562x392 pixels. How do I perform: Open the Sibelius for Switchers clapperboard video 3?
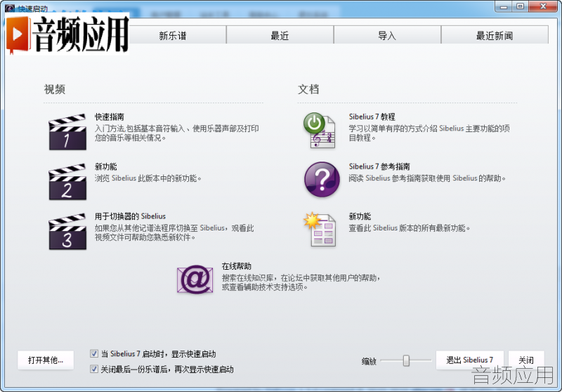tap(67, 231)
